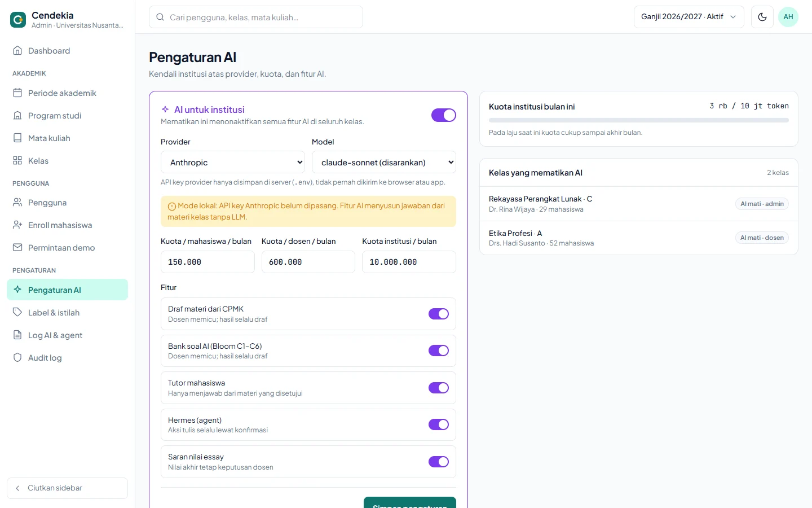Disable the AI untuk institusi switch

coord(444,115)
